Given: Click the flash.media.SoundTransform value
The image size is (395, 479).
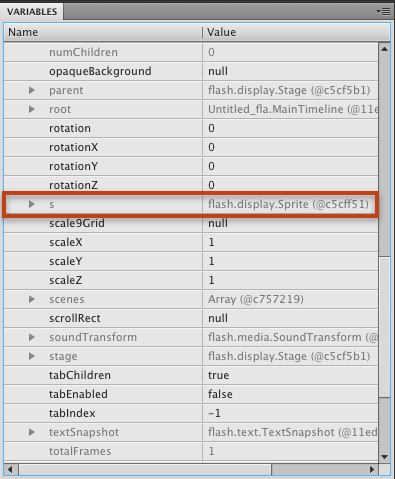Looking at the screenshot, I should tap(293, 337).
